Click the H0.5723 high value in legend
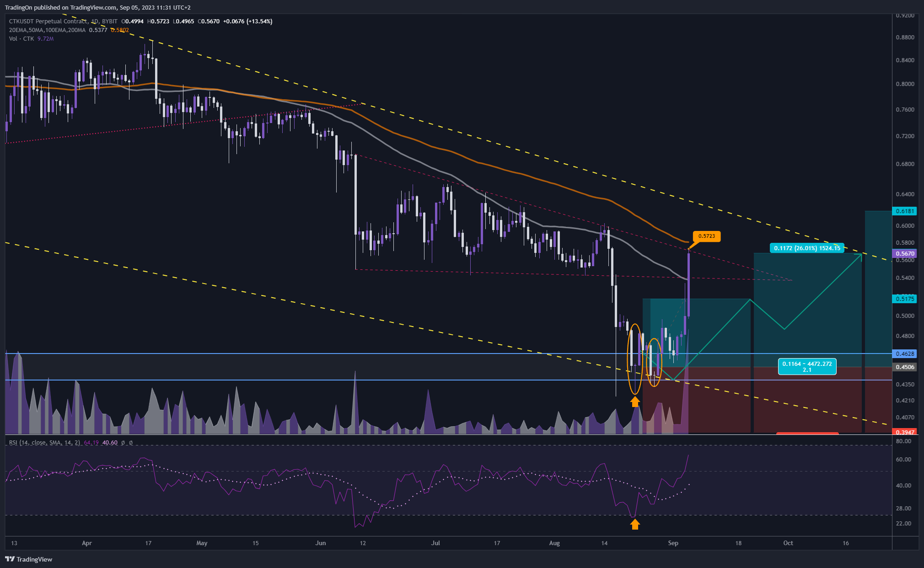924x568 pixels. (158, 21)
